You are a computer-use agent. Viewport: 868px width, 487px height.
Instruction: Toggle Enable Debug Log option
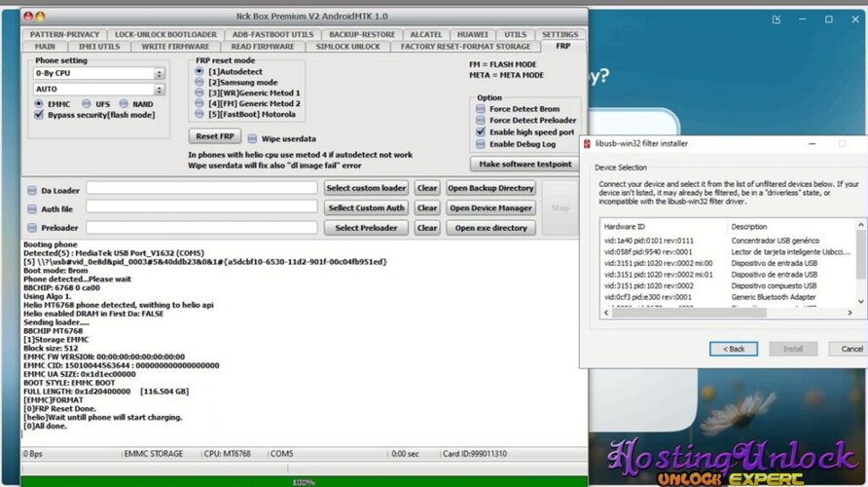(x=481, y=144)
